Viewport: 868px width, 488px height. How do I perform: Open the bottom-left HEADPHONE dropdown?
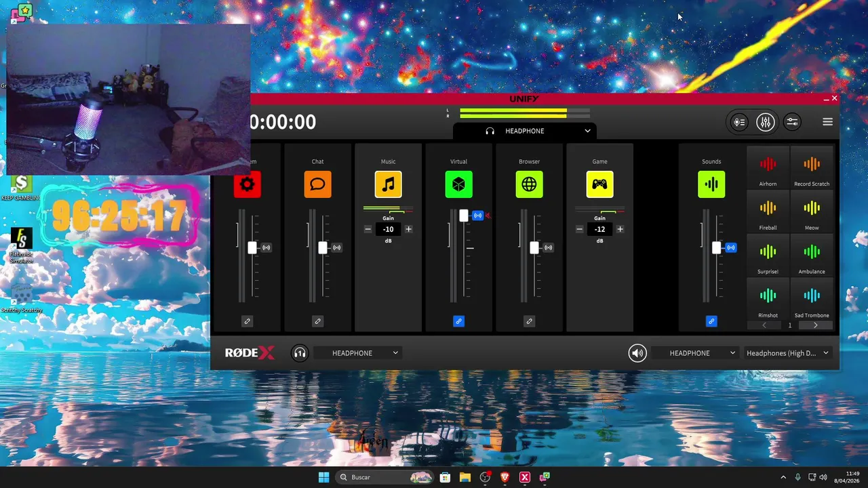[358, 353]
